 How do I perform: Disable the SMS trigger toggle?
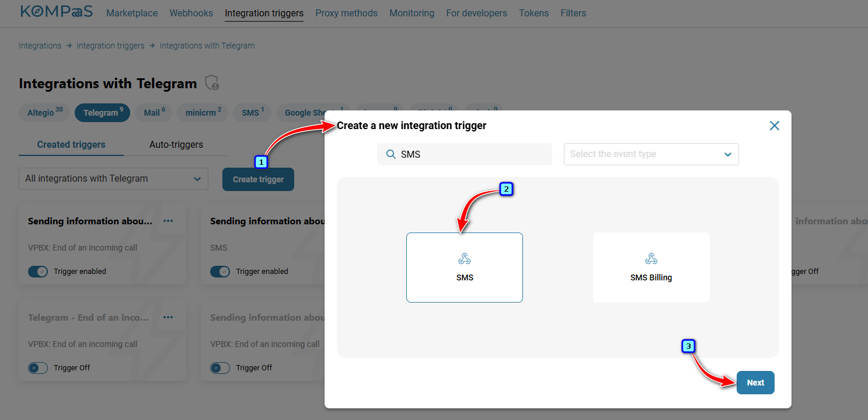click(x=220, y=271)
